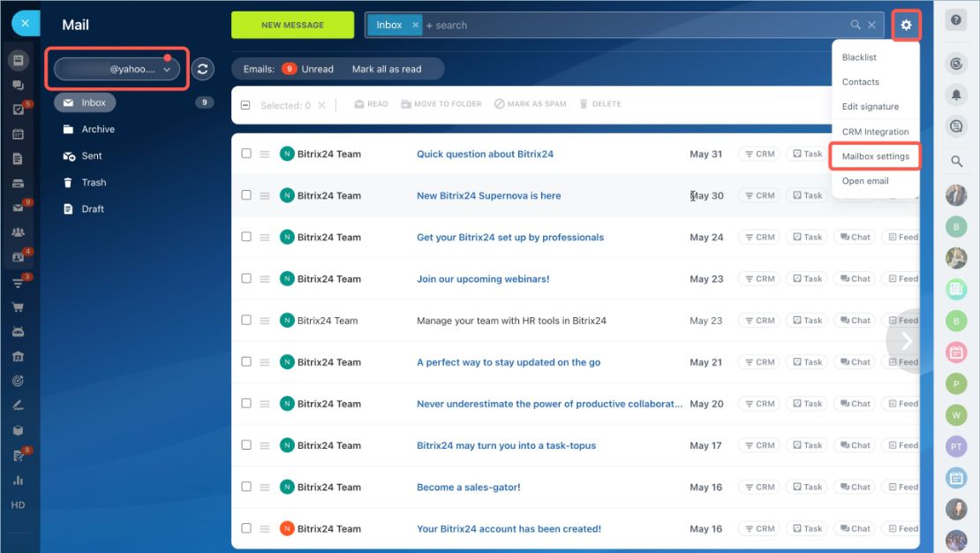Open the Draft folder
Viewport: 980px width, 553px height.
93,209
